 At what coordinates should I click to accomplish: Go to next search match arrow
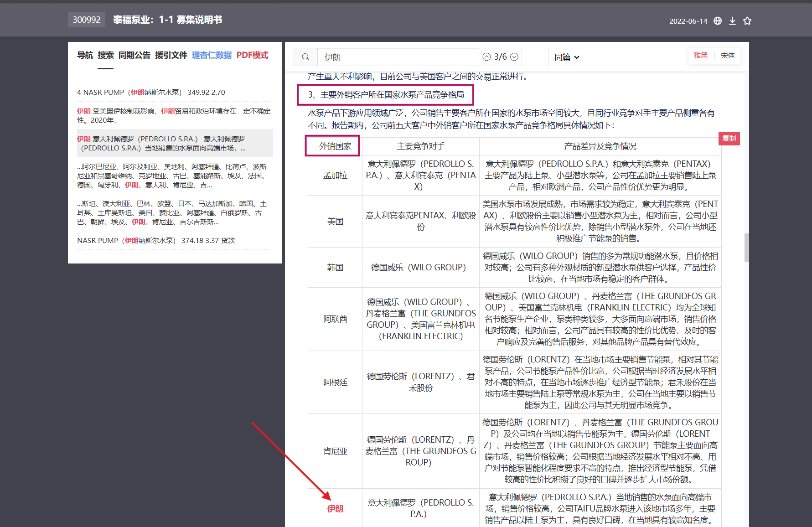[514, 57]
